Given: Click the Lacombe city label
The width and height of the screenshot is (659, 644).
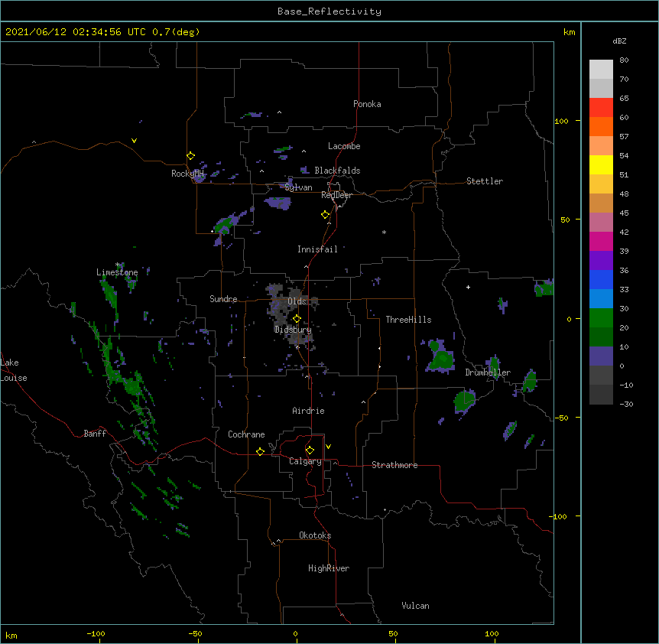Looking at the screenshot, I should click(344, 146).
